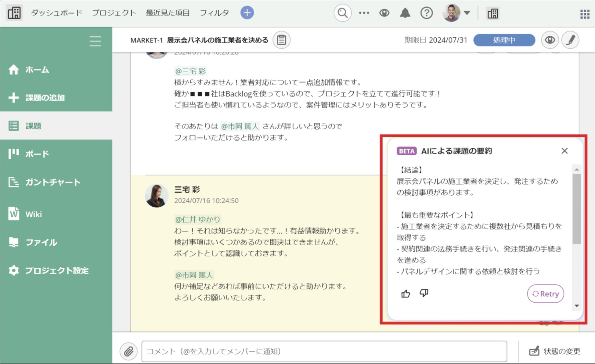This screenshot has height=364, width=595.
Task: Open the help question mark icon
Action: click(426, 13)
